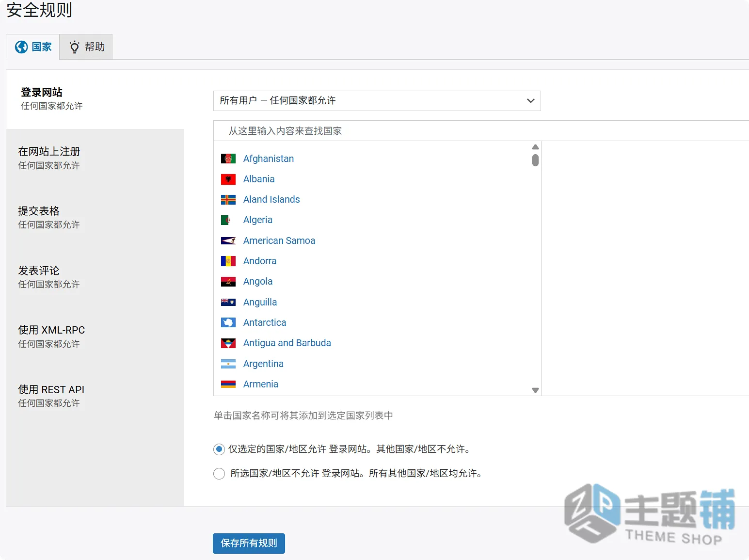Add Andorra to selected countries
The image size is (749, 560).
click(x=260, y=261)
